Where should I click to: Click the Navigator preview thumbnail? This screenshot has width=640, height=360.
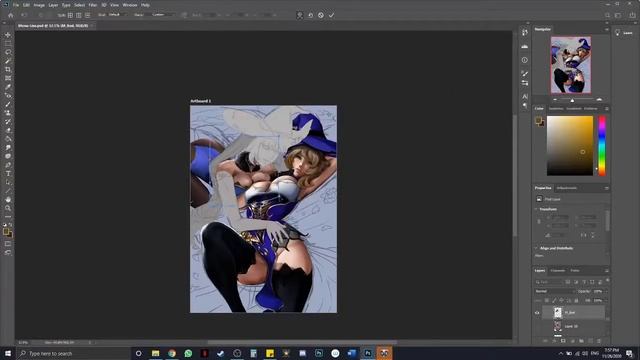(x=571, y=65)
